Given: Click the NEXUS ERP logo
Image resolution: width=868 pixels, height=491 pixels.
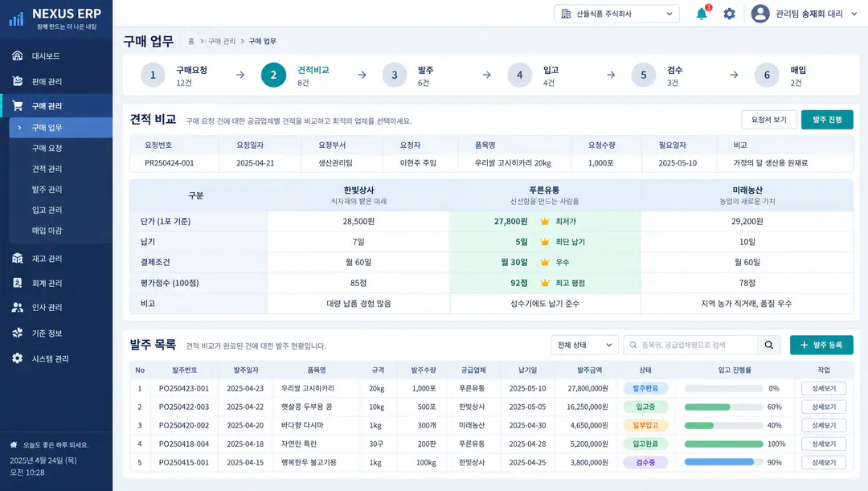Looking at the screenshot, I should tap(55, 18).
